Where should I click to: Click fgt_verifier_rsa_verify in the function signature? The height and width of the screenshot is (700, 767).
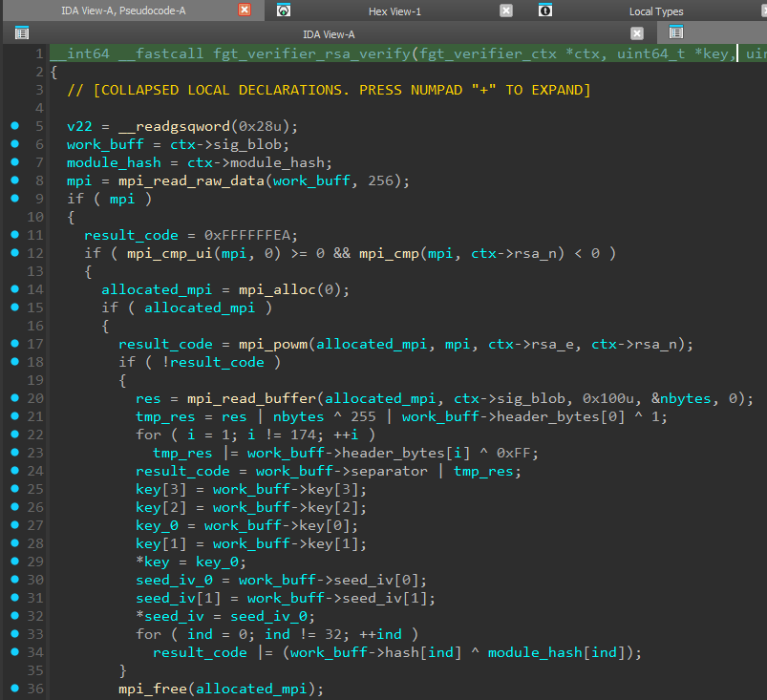pos(310,54)
